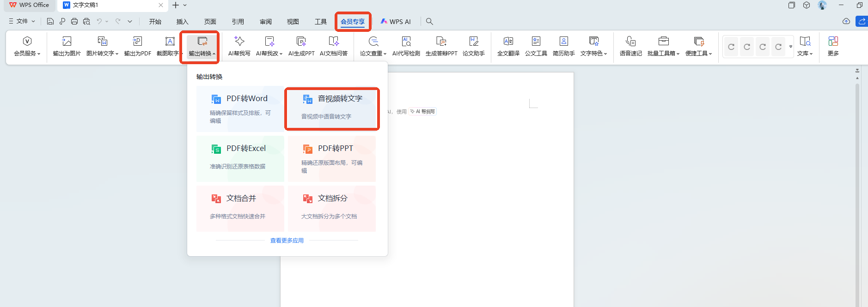Image resolution: width=868 pixels, height=307 pixels.
Task: Open AI文档问答 document Q&A
Action: tap(334, 47)
